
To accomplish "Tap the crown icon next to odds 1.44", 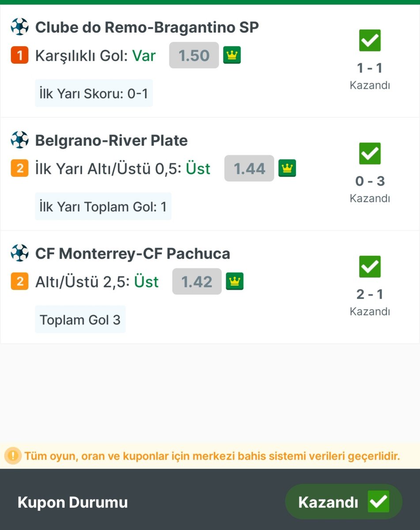I will (287, 168).
